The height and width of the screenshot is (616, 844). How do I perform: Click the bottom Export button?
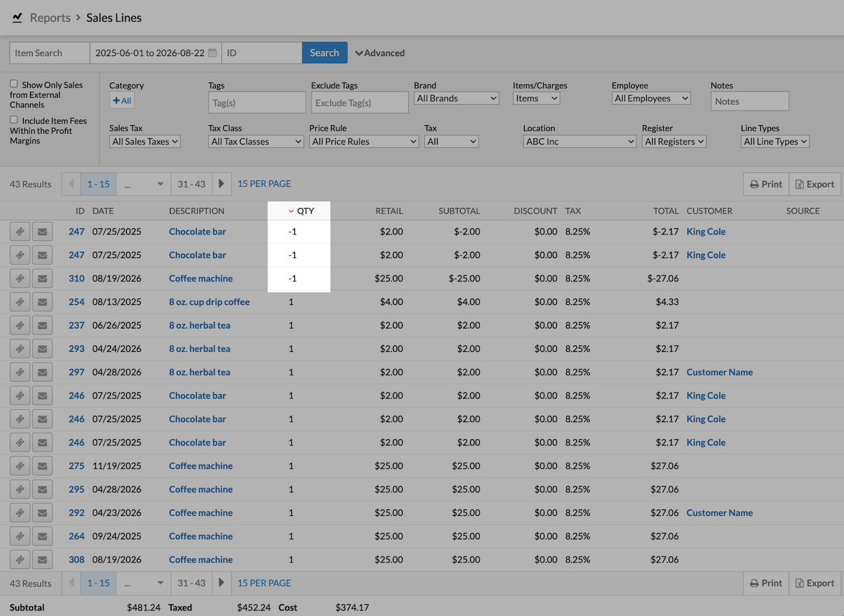816,583
